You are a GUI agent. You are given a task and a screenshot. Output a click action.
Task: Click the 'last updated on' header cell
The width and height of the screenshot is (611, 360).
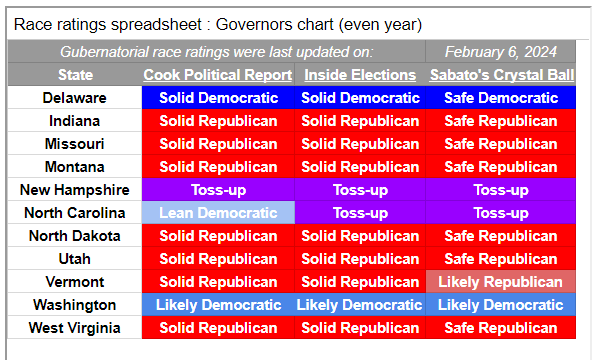[x=217, y=52]
